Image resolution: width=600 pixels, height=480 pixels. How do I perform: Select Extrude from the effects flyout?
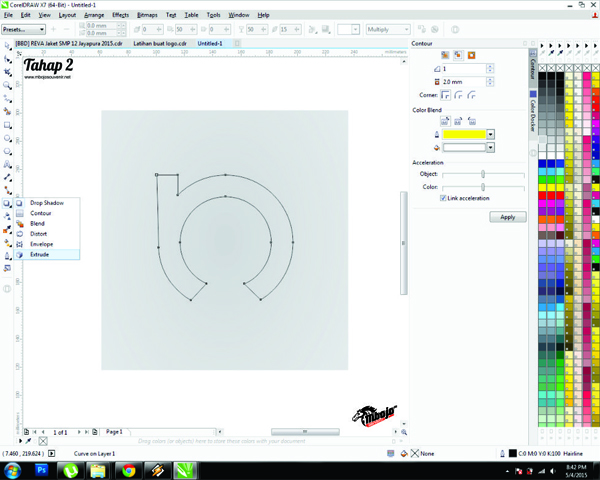[x=40, y=255]
